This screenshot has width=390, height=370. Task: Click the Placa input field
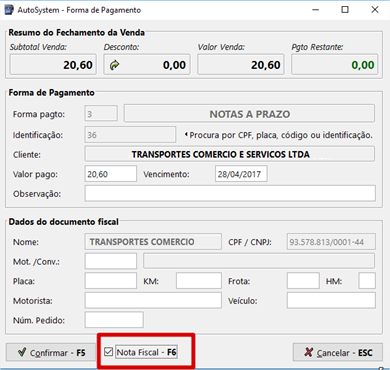point(111,281)
